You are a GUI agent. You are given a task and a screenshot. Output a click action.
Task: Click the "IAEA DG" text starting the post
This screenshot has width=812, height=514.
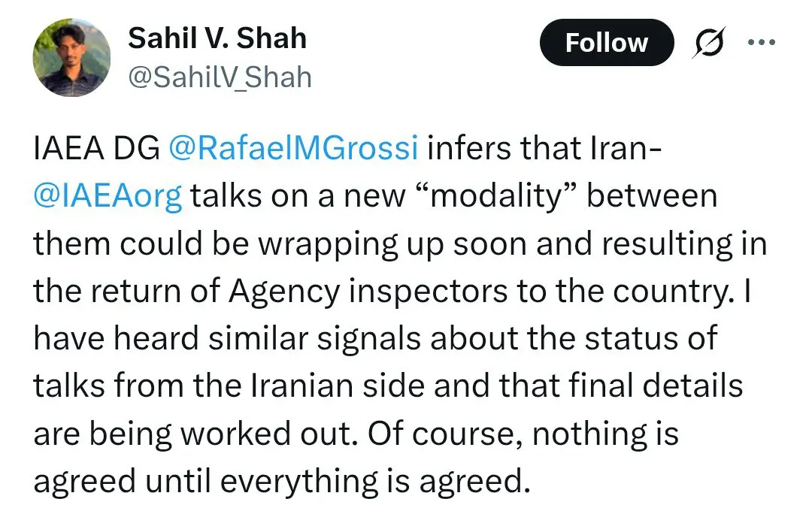coord(95,149)
